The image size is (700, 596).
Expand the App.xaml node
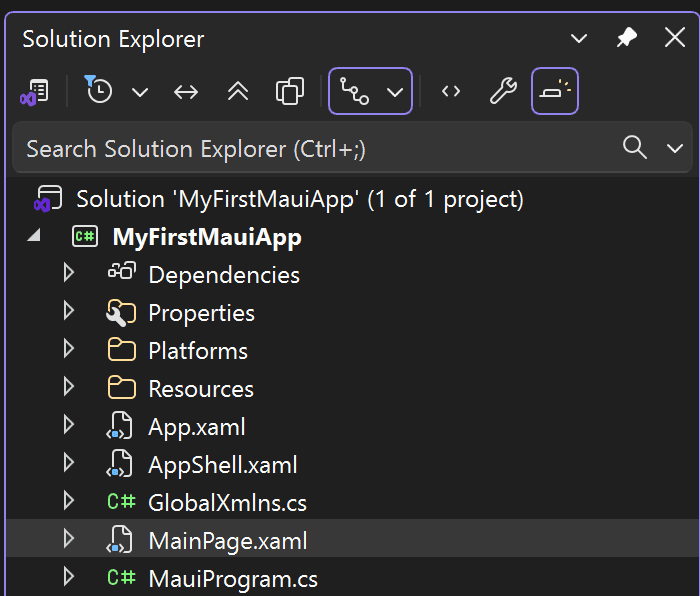tap(69, 424)
